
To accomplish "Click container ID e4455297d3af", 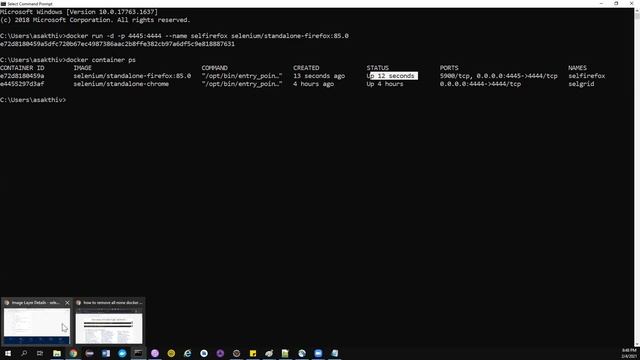I will (x=22, y=84).
